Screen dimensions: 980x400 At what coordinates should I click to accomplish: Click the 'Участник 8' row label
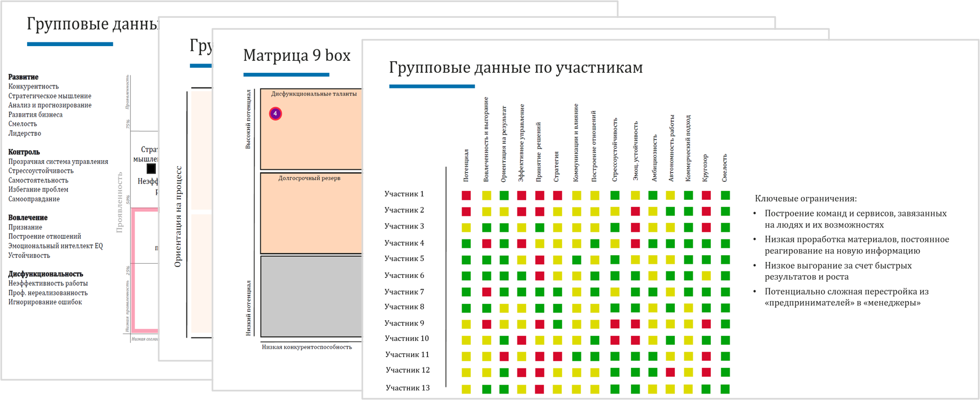[404, 307]
